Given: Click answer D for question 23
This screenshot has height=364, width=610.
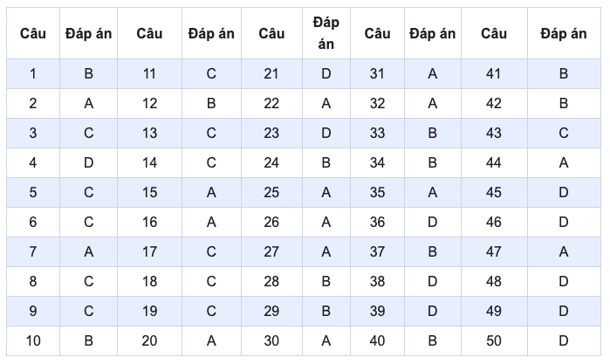Looking at the screenshot, I should pyautogui.click(x=326, y=134).
